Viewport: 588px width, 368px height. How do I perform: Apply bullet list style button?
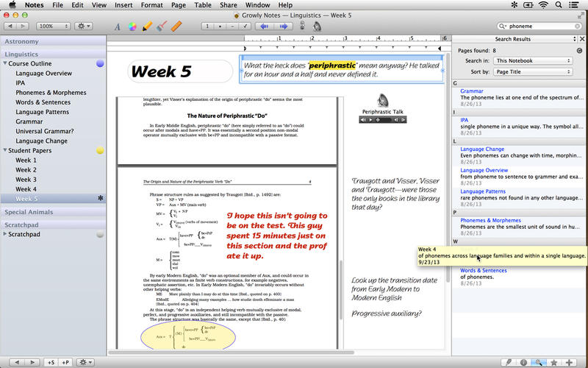[x=220, y=26]
